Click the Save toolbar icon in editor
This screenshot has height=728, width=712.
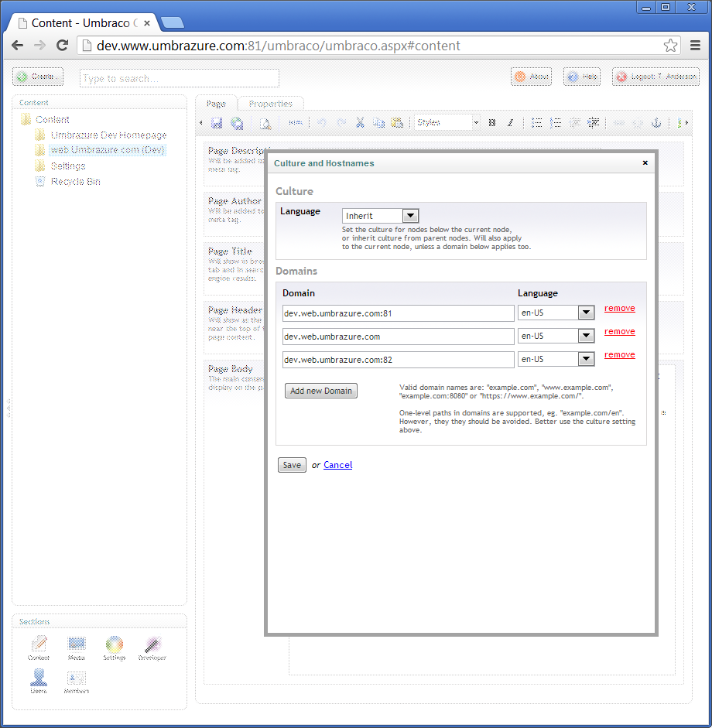coord(217,123)
